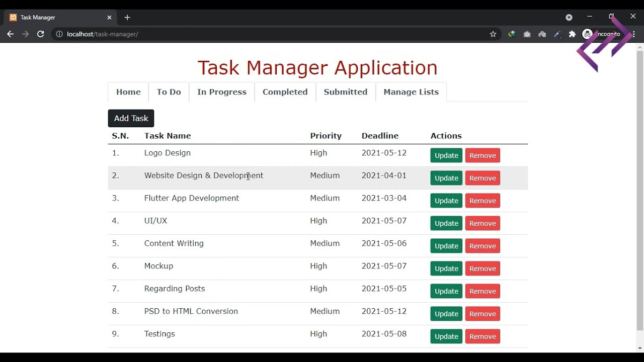The height and width of the screenshot is (362, 644).
Task: Click the Deadline column header
Action: pyautogui.click(x=380, y=136)
